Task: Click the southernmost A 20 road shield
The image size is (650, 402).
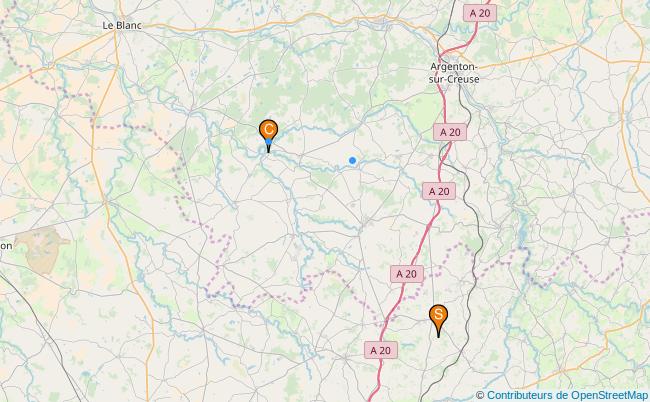Action: (381, 350)
